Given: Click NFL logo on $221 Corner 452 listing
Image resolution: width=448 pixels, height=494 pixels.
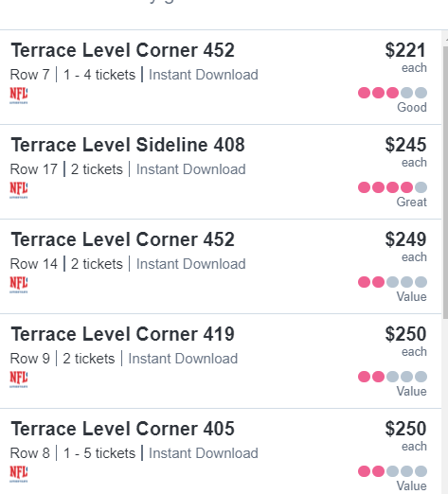Looking at the screenshot, I should (19, 96).
